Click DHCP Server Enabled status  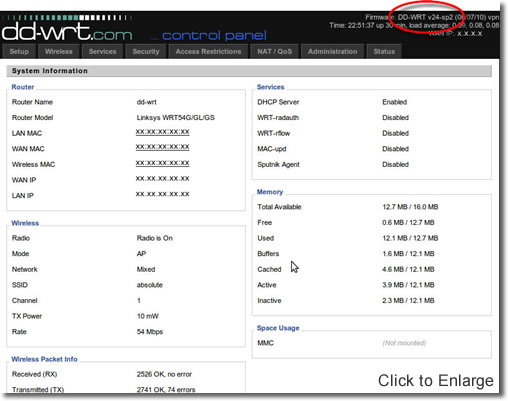click(x=395, y=102)
